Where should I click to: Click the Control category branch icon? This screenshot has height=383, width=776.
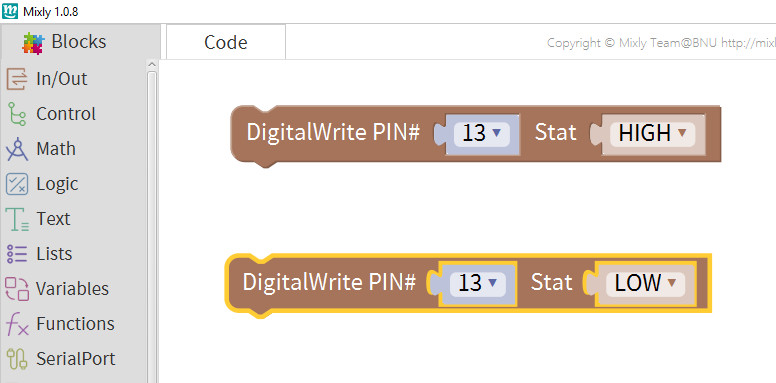pyautogui.click(x=17, y=114)
